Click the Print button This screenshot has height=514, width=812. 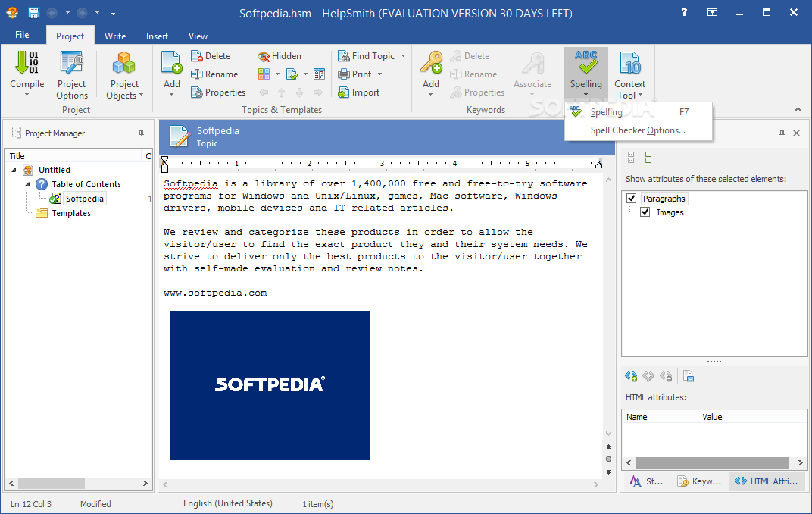pyautogui.click(x=354, y=74)
